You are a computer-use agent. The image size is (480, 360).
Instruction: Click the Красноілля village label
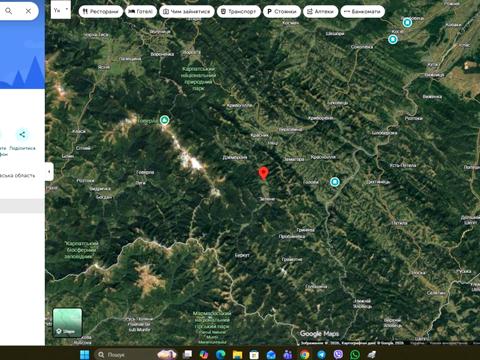(323, 157)
